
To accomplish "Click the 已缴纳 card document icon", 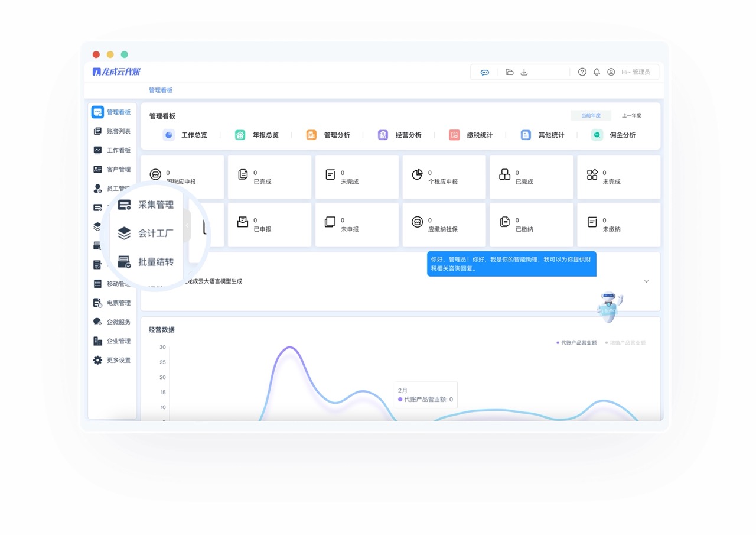I will 505,222.
